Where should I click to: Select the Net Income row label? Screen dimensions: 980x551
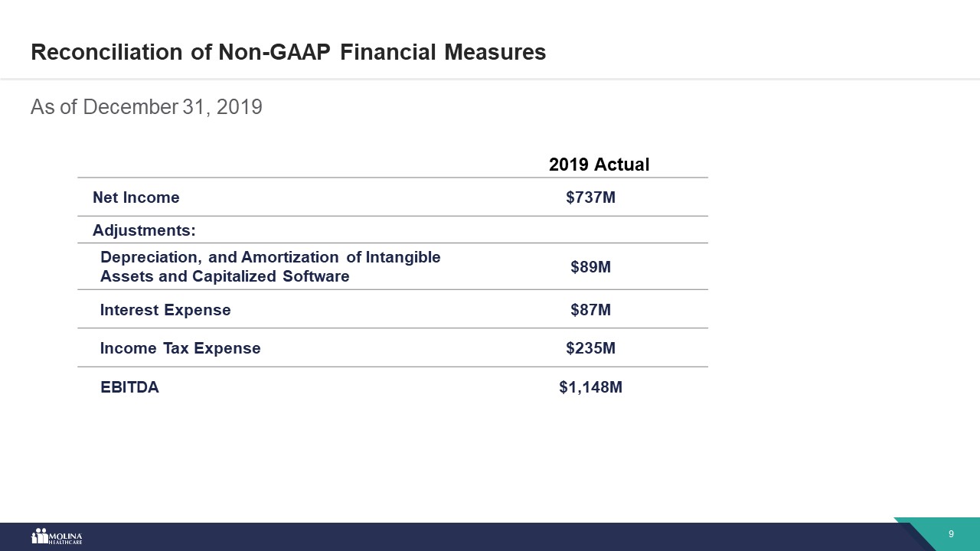click(x=136, y=197)
